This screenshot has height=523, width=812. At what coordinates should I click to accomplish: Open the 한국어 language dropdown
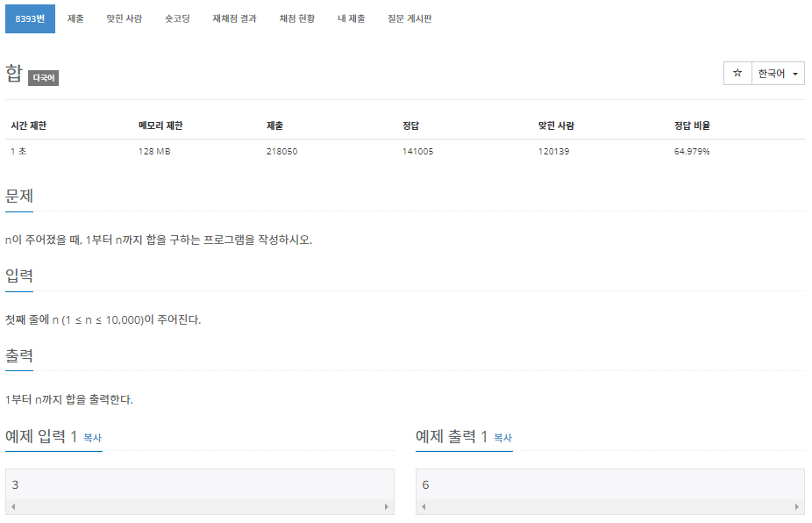pyautogui.click(x=778, y=73)
